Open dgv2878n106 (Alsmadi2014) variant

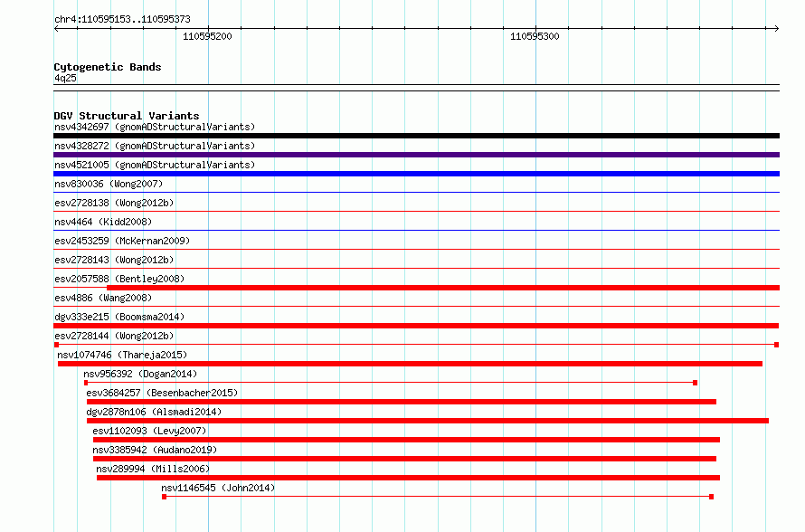[154, 412]
